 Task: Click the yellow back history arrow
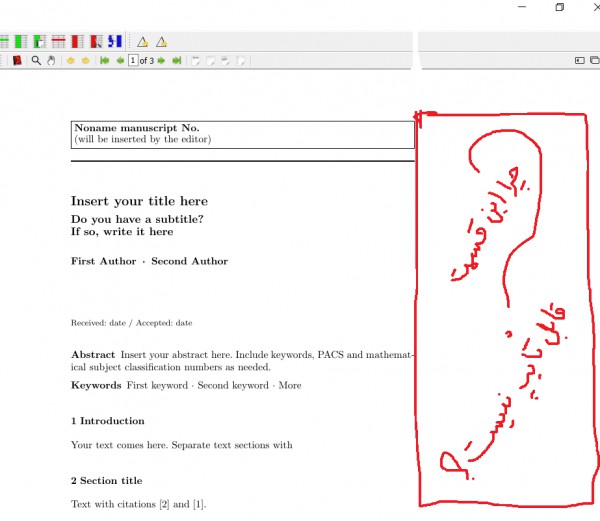70,61
